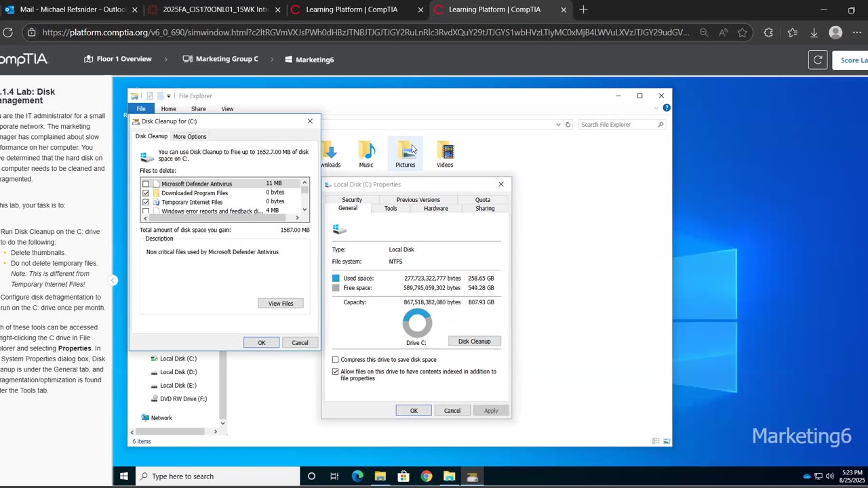Click down arrow of Files to delete list
Screen dimensions: 868x488
point(304,210)
